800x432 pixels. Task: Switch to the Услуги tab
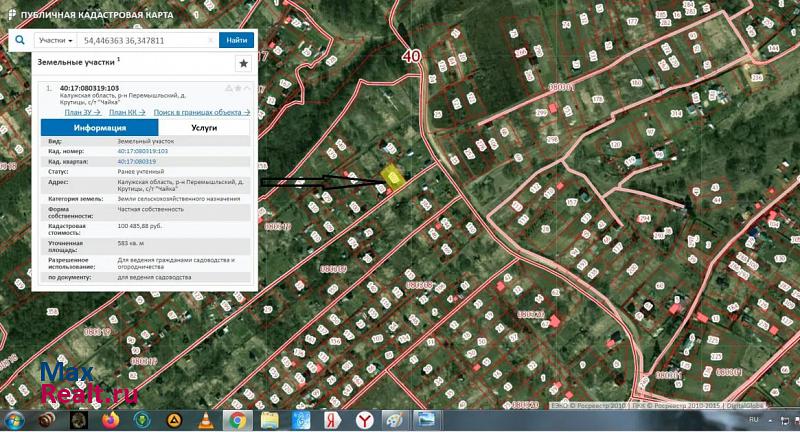point(204,128)
